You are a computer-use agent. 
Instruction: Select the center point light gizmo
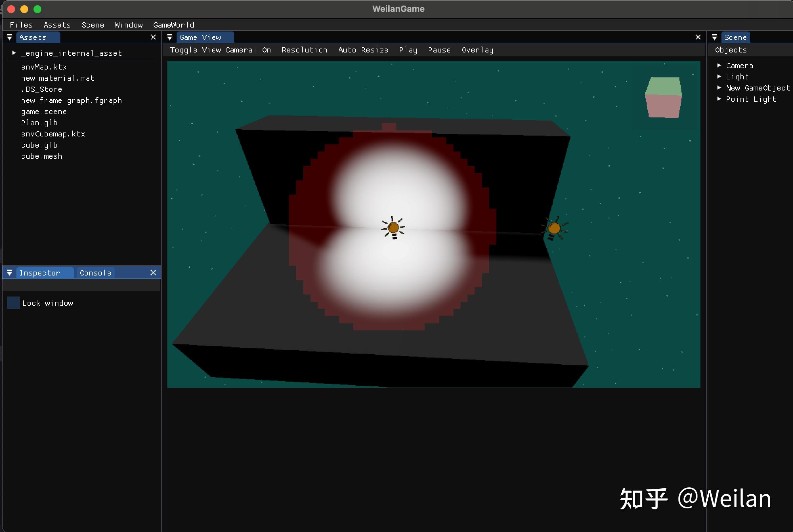tap(393, 227)
